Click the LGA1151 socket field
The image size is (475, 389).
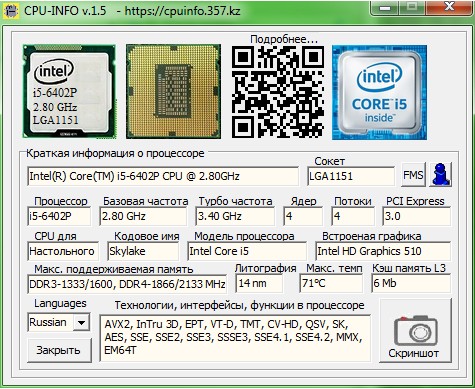pyautogui.click(x=351, y=176)
